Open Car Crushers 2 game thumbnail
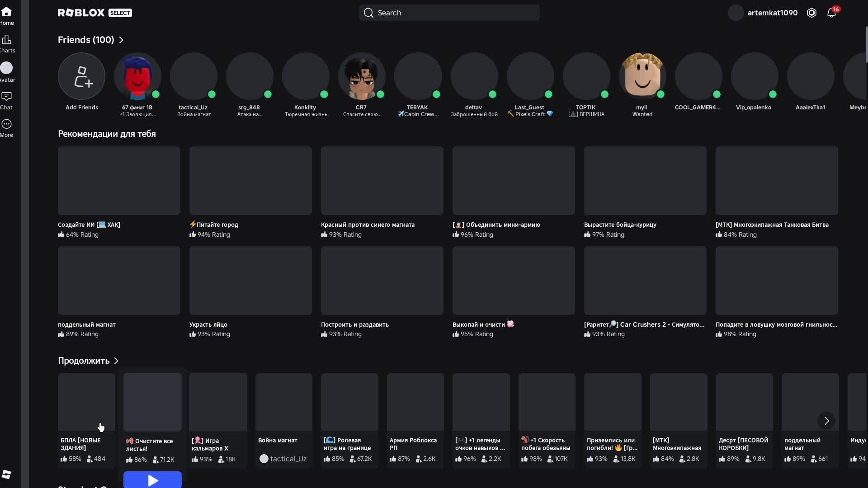 645,281
